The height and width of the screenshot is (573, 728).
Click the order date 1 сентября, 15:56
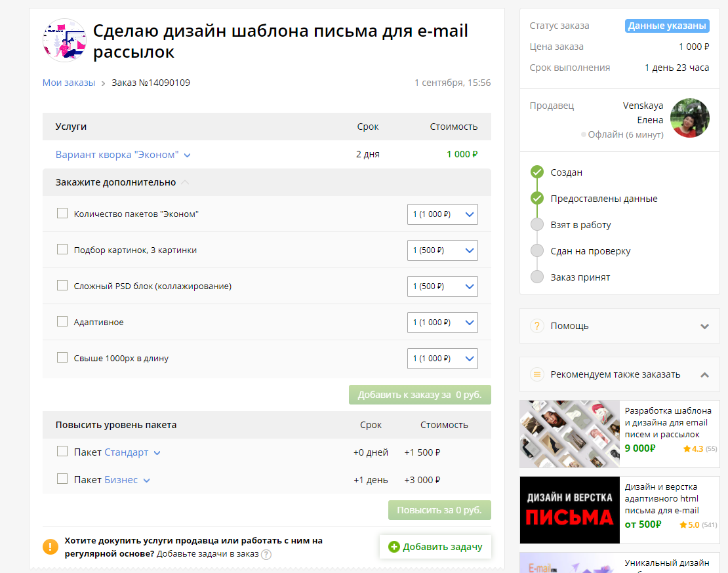click(x=453, y=83)
